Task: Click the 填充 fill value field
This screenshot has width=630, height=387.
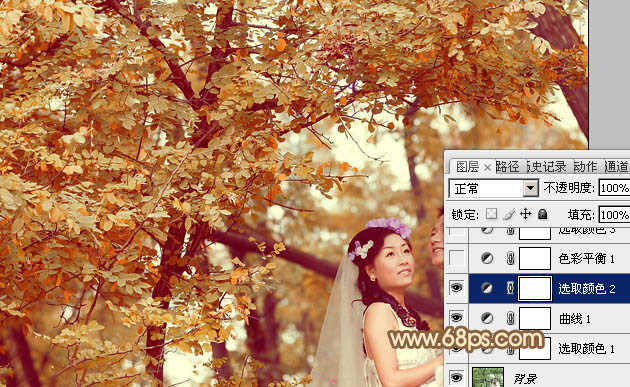Action: [x=614, y=215]
